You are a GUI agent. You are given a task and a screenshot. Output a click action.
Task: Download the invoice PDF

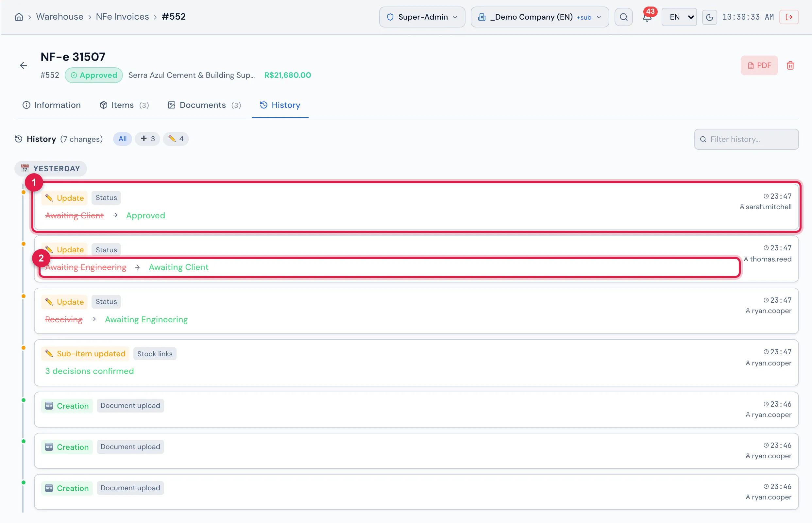tap(759, 65)
